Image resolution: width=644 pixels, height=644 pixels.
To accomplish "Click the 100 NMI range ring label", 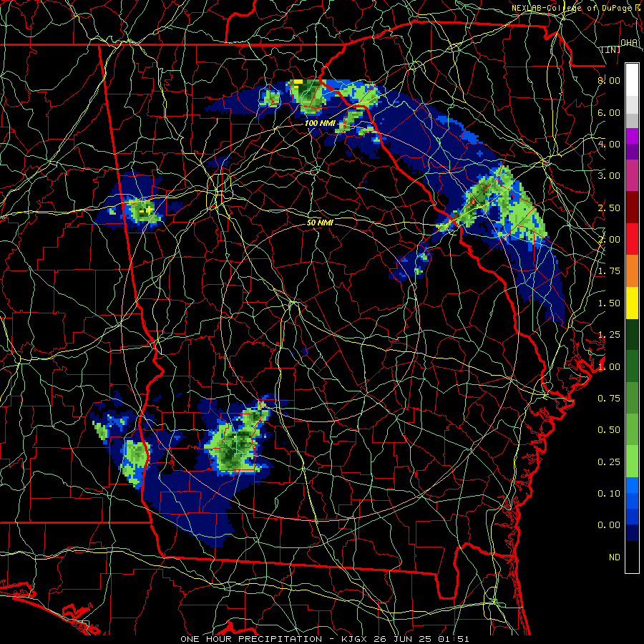I will (320, 123).
